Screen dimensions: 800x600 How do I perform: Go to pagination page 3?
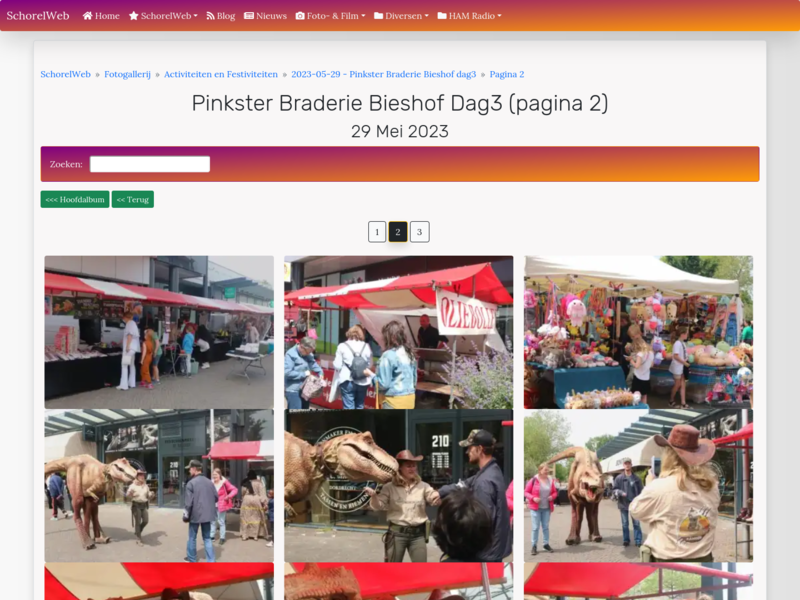tap(419, 232)
